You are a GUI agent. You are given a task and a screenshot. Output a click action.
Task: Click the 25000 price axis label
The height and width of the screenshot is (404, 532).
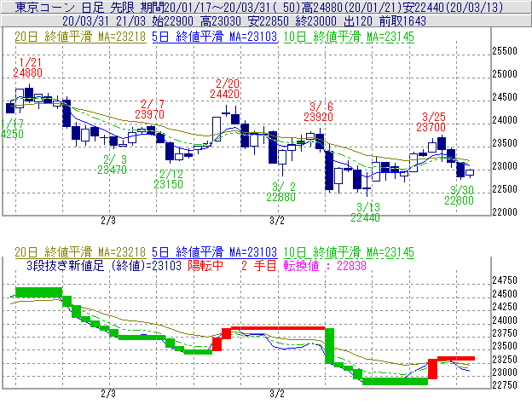click(505, 74)
